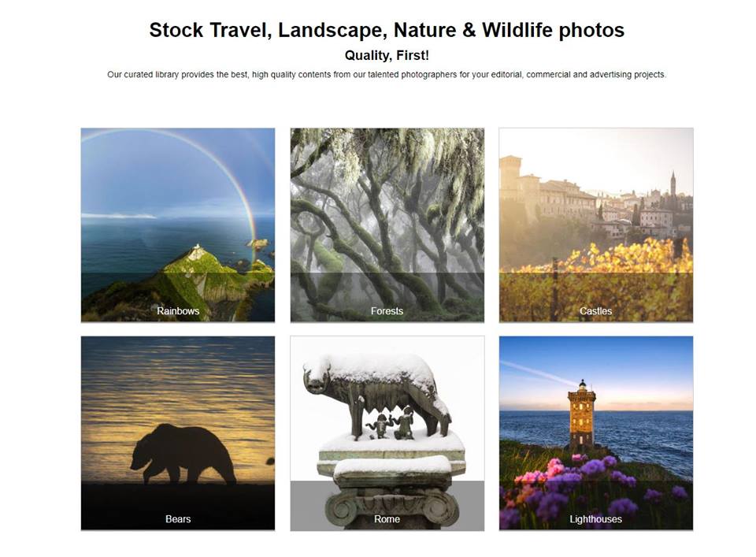Viewport: 756px width, 557px height.
Task: Click the bear silhouette in Bears photo
Action: click(183, 453)
